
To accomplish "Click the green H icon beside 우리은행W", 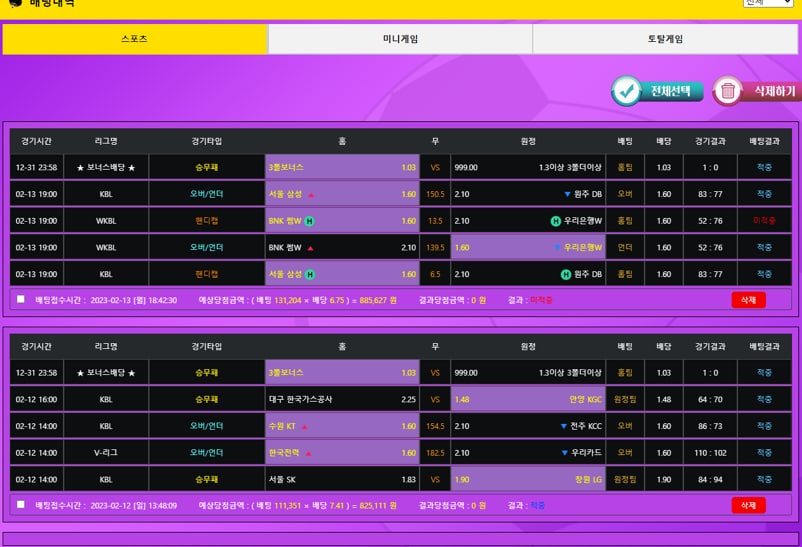I will pyautogui.click(x=555, y=221).
